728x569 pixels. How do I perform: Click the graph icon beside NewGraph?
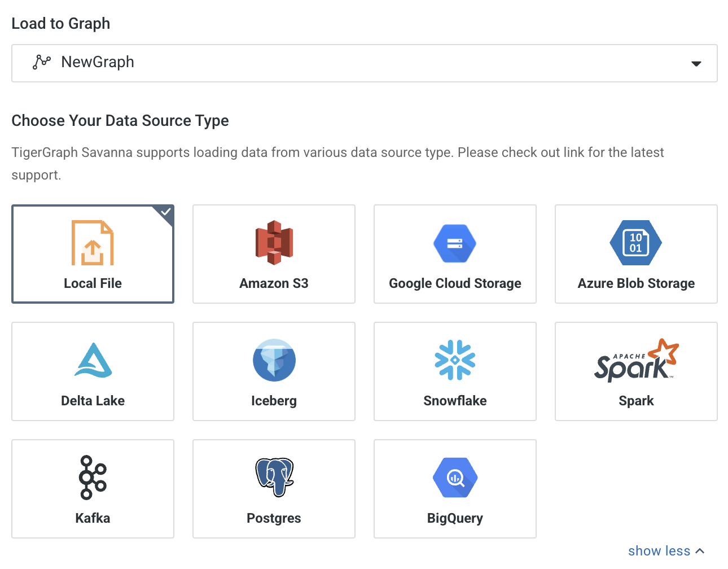click(42, 62)
